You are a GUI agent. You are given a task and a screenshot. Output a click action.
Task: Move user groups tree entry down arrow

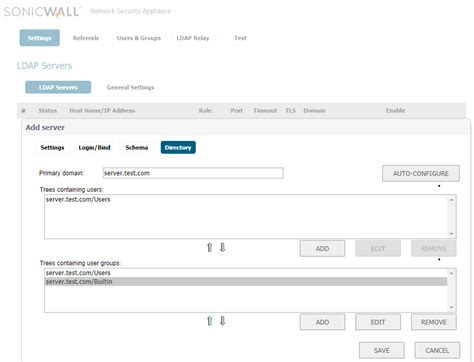click(223, 321)
